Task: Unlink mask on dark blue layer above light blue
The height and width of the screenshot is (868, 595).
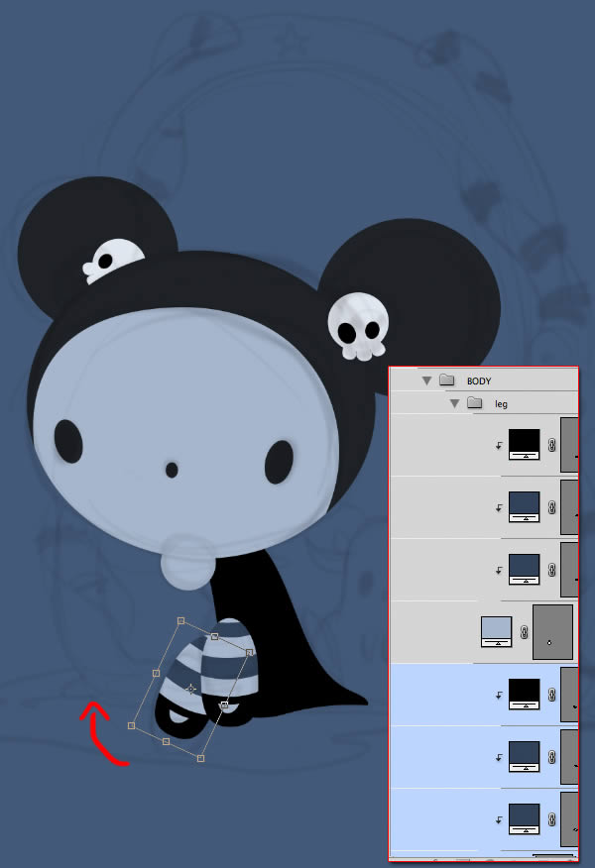Action: tap(551, 570)
